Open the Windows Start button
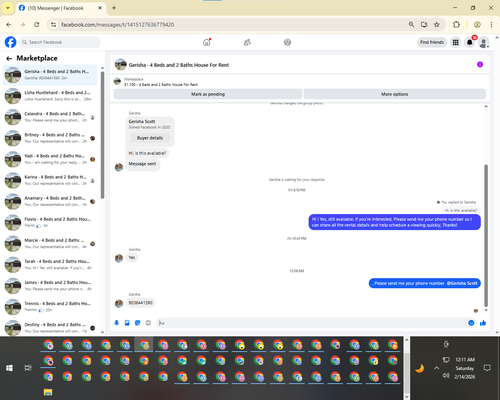The image size is (500, 400). point(9,368)
